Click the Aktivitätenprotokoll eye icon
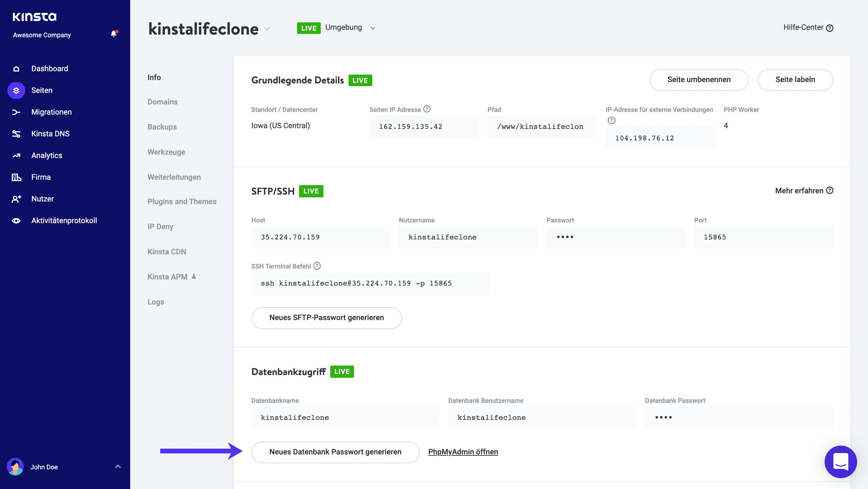 [x=16, y=221]
